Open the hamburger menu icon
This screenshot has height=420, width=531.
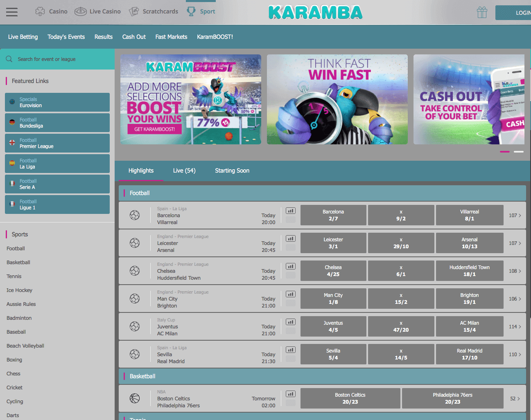(x=12, y=12)
